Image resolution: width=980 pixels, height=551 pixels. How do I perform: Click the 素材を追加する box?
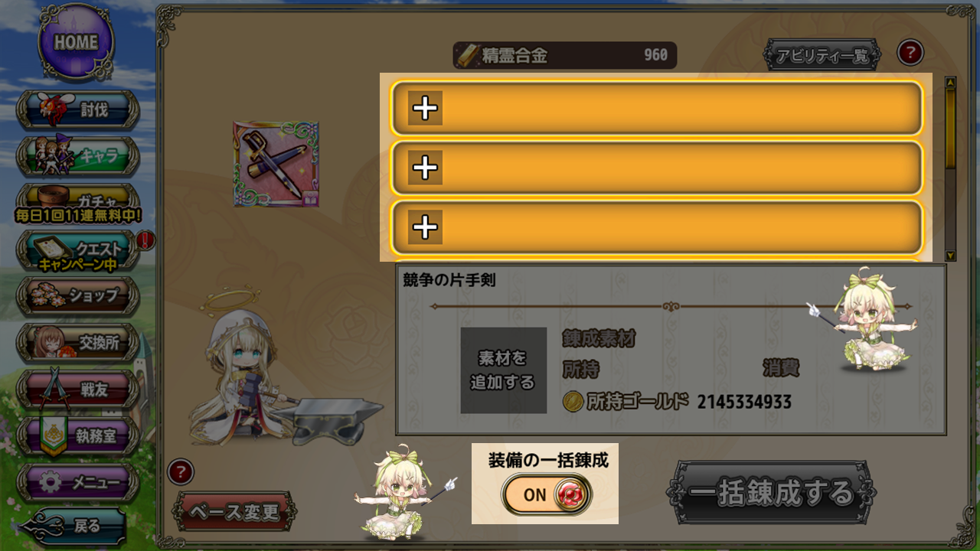point(503,370)
